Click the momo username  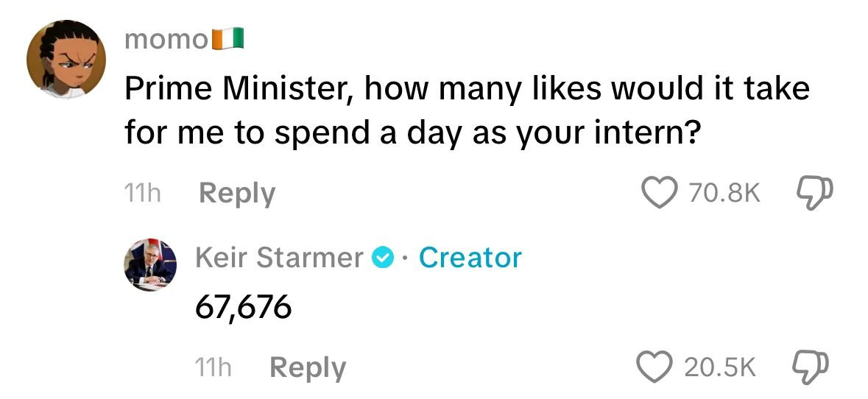[167, 39]
